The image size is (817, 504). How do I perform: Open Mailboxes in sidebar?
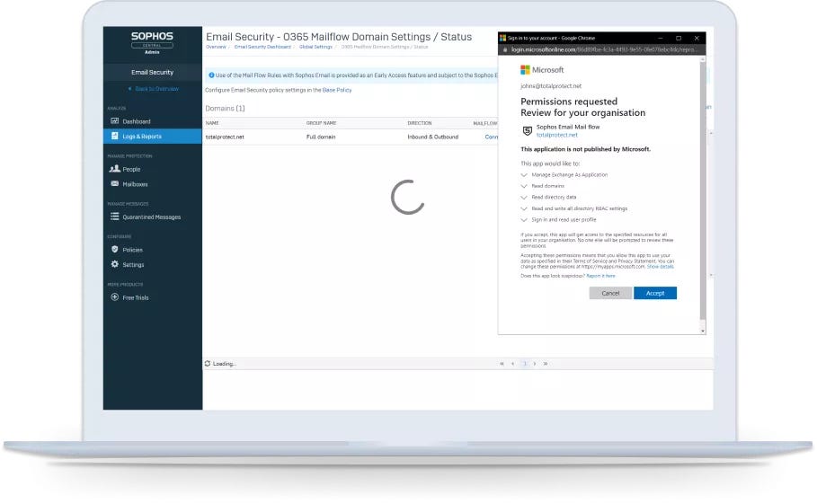(135, 184)
